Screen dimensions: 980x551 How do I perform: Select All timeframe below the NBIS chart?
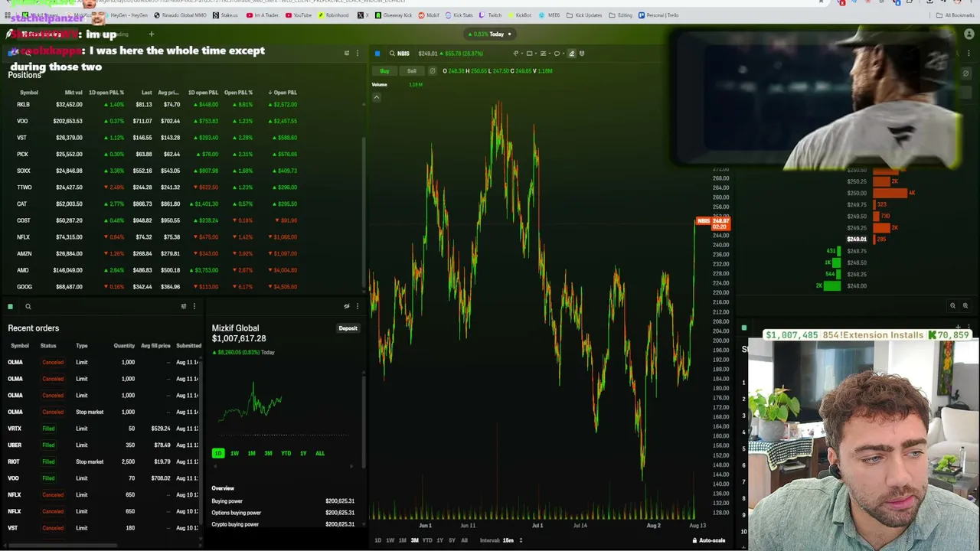click(x=464, y=540)
